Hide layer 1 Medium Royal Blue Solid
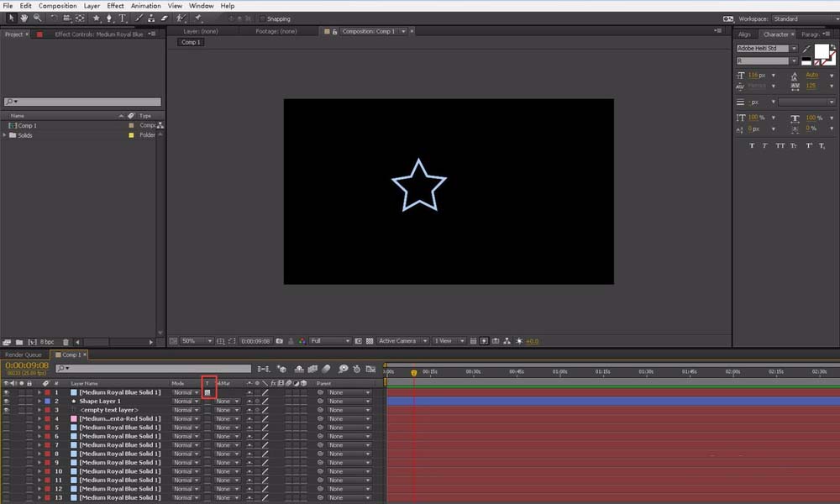Viewport: 840px width, 504px height. pos(7,392)
